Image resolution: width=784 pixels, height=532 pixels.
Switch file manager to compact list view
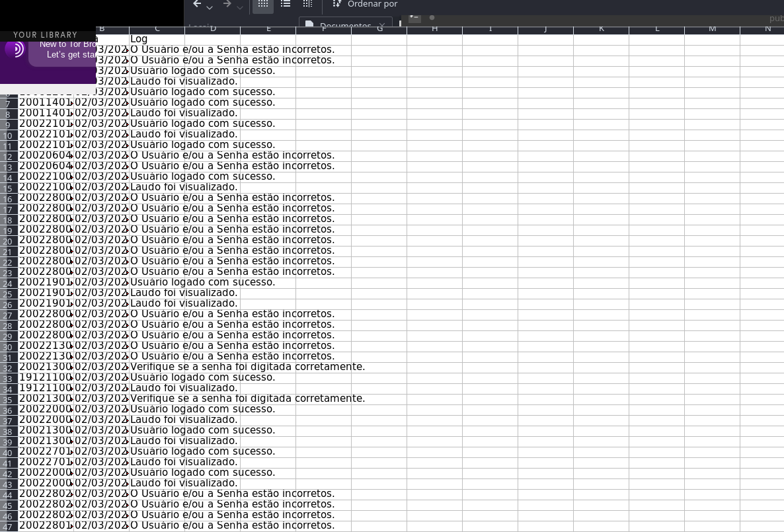(x=286, y=4)
